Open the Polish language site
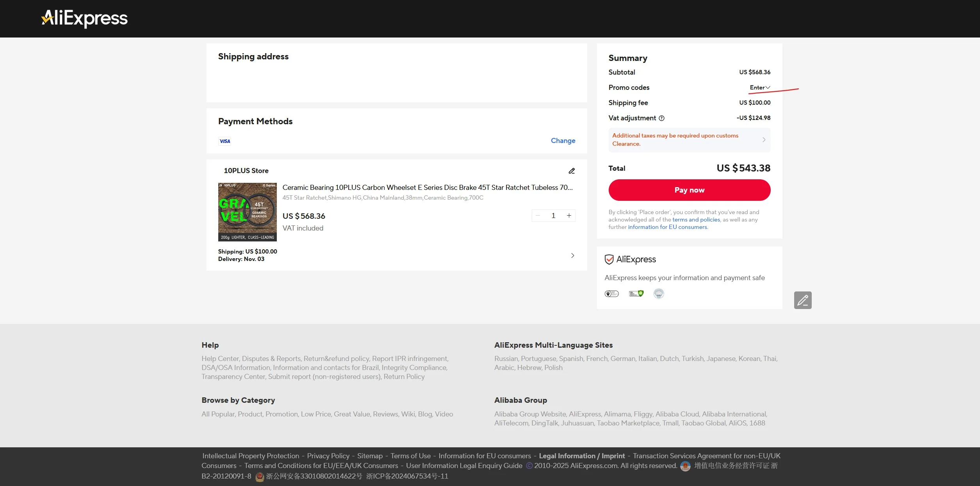 (x=554, y=368)
